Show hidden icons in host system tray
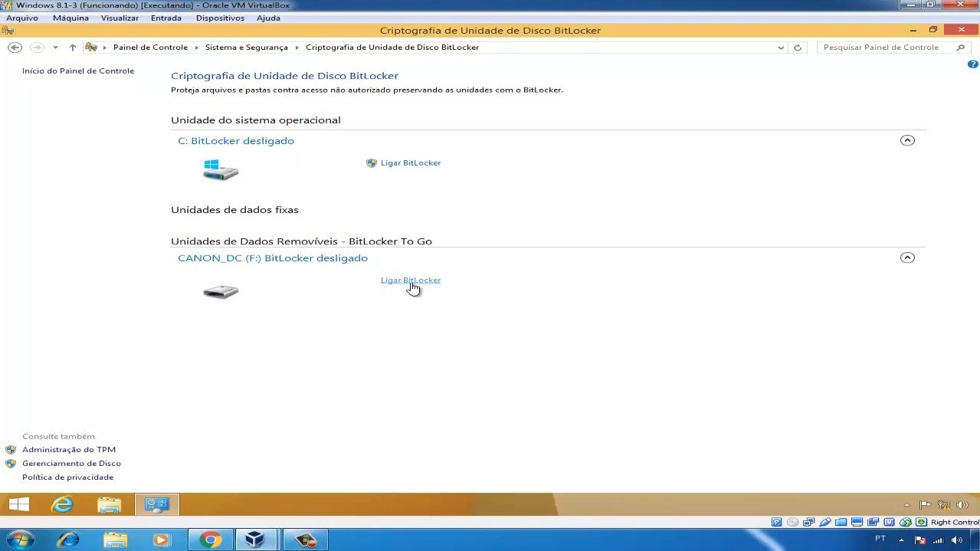 coord(901,540)
